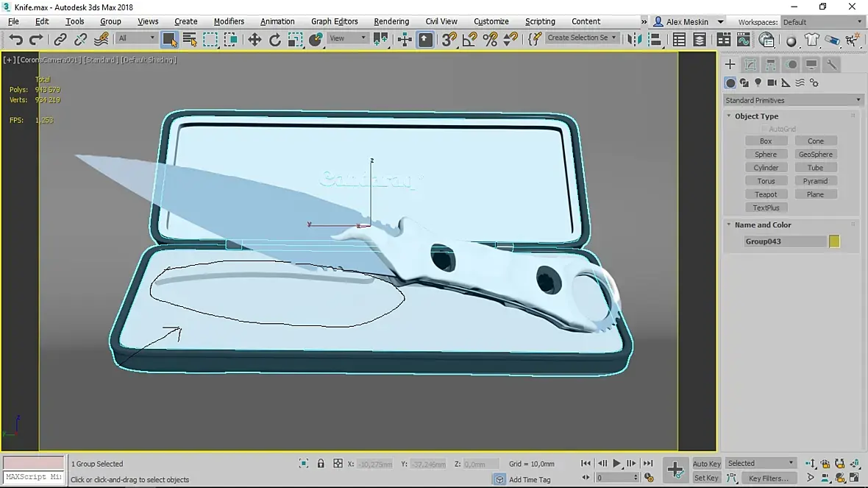Enable Auto Key animation mode
The height and width of the screenshot is (488, 868).
click(706, 464)
